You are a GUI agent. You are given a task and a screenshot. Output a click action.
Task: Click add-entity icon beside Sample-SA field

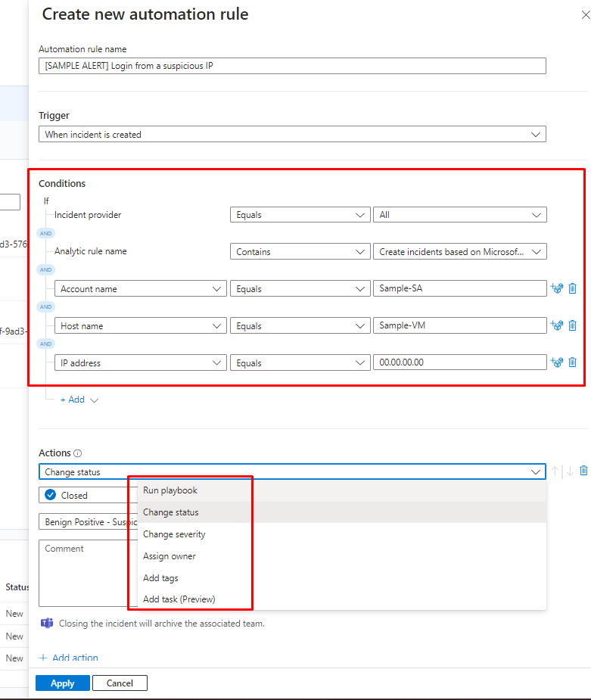[x=557, y=288]
